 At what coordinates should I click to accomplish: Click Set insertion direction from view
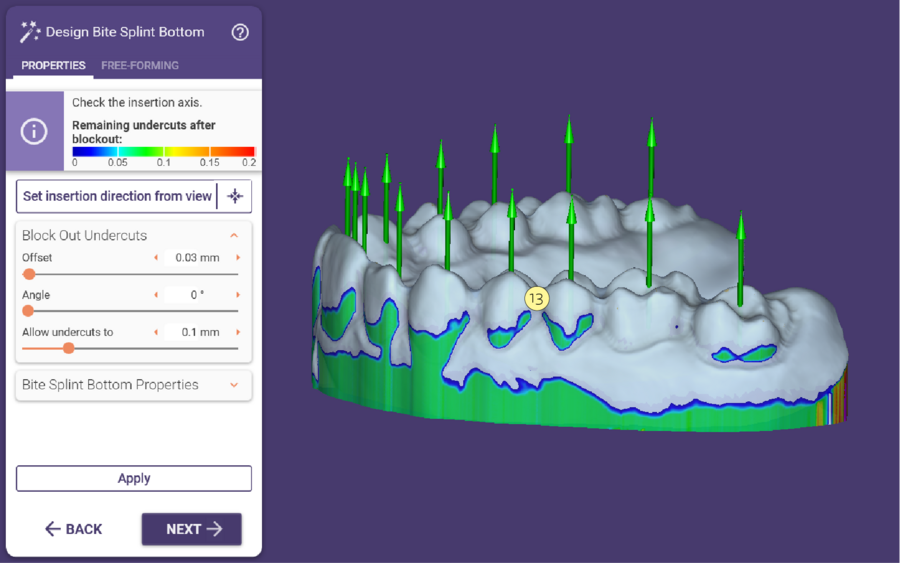pos(117,196)
